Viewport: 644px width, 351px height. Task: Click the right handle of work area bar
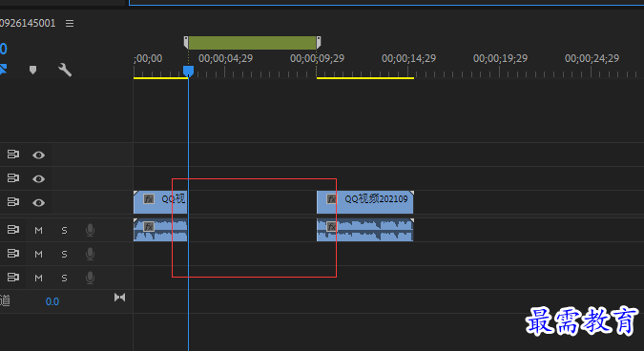click(319, 43)
